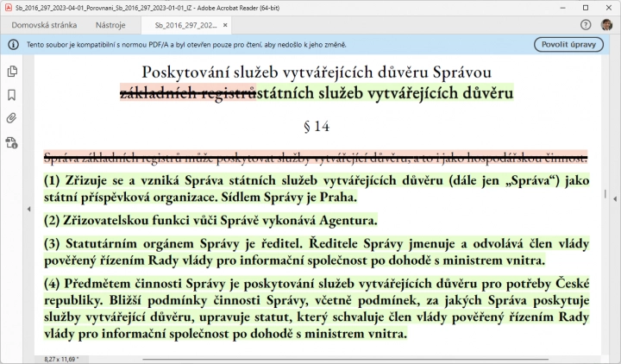Switch to the Domovská stránka tab
Screen dimensions: 621x364
click(44, 25)
